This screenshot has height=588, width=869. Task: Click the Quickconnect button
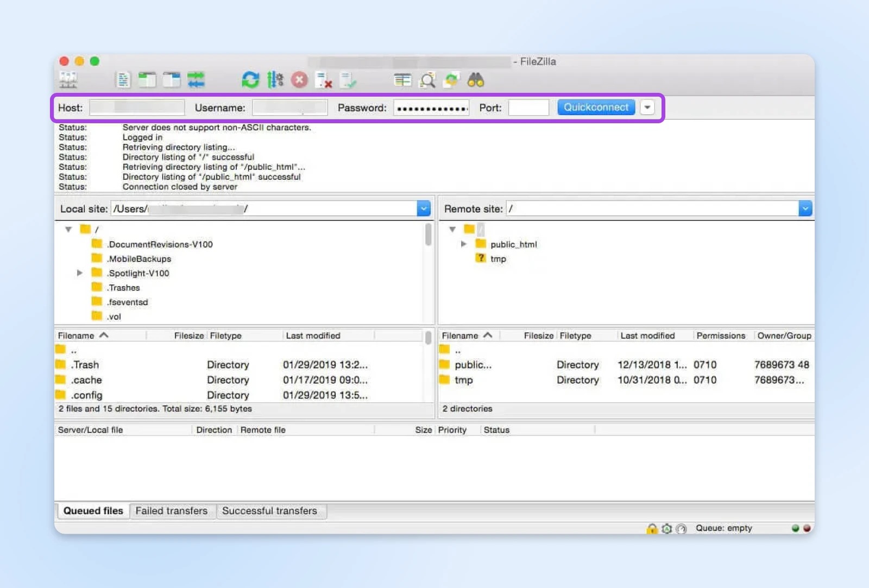click(x=596, y=108)
